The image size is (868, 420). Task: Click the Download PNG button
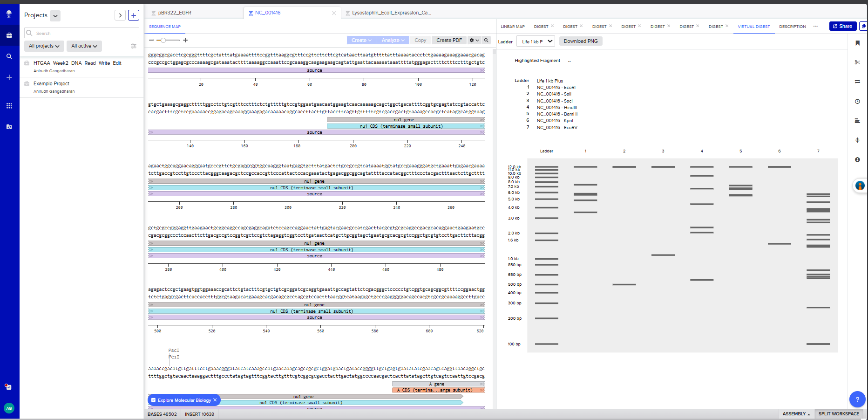pyautogui.click(x=581, y=41)
